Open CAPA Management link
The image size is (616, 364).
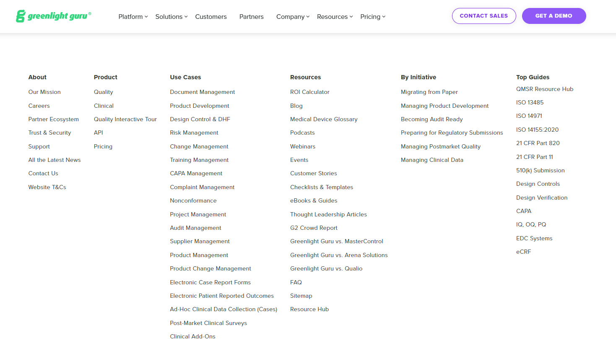(196, 173)
